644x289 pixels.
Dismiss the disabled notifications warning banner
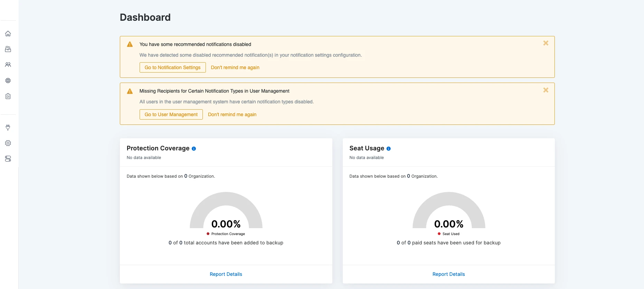546,43
